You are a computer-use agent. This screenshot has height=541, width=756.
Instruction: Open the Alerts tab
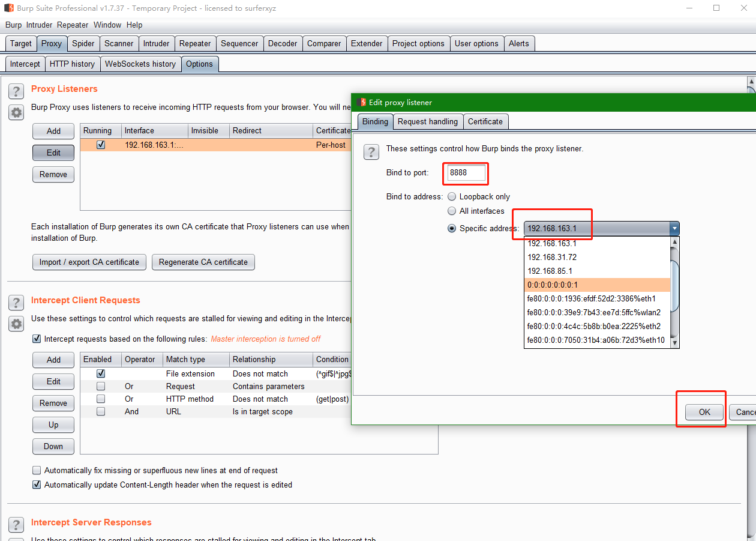519,43
